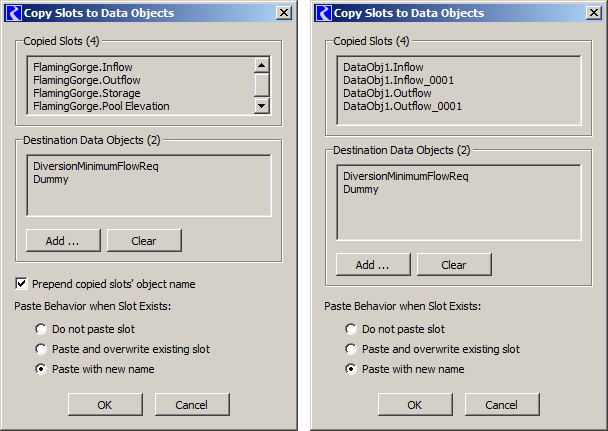Select Paste and overwrite existing slot in left dialog

click(x=41, y=349)
